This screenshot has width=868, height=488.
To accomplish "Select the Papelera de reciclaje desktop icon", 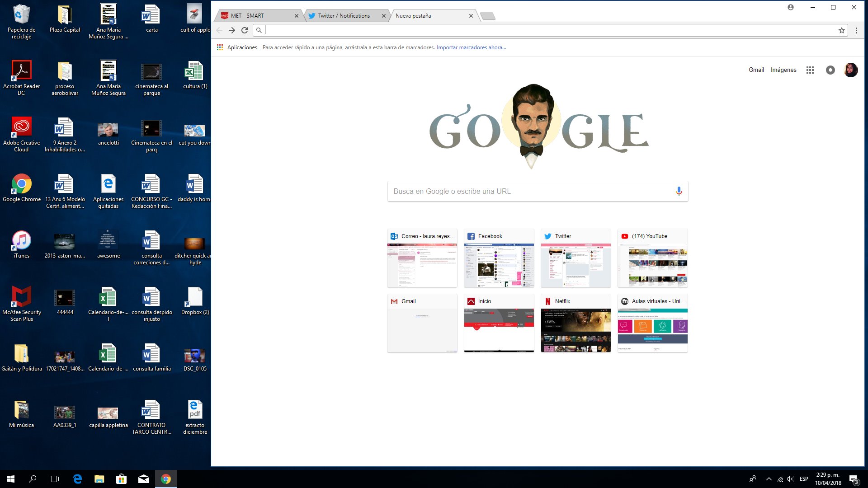I will [x=22, y=21].
